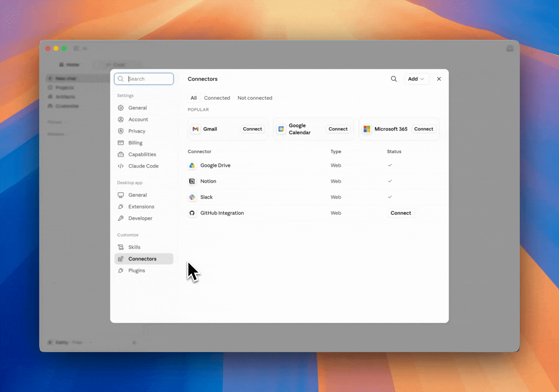This screenshot has height=392, width=559.
Task: Switch to the Not connected tab
Action: (255, 98)
